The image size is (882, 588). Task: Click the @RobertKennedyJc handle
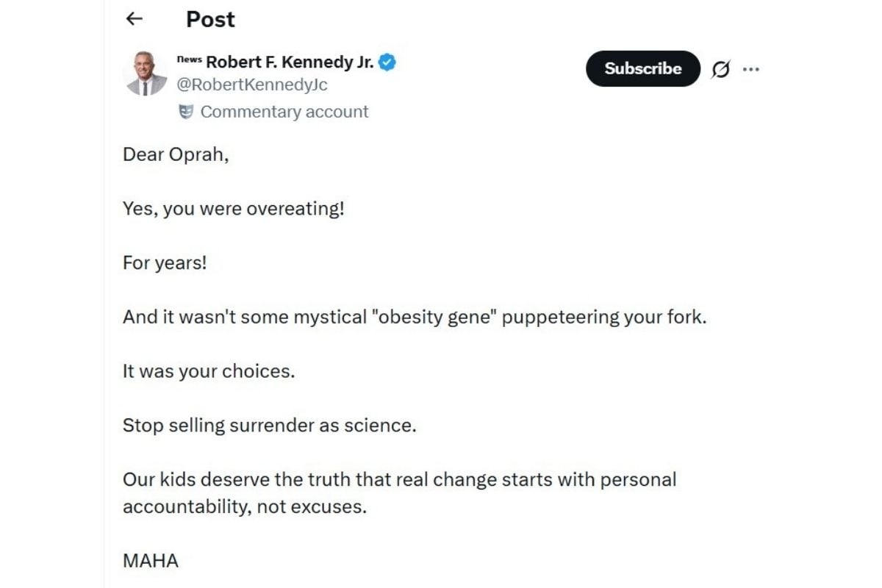[251, 85]
